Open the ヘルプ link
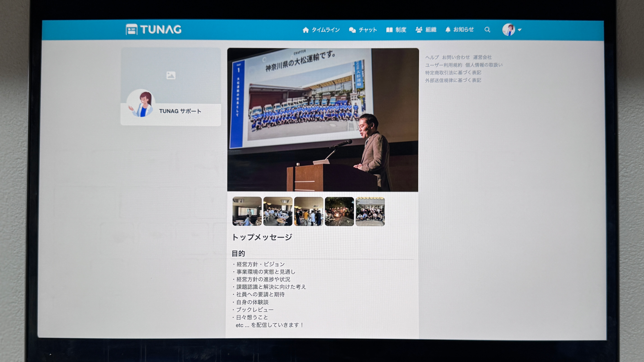 tap(432, 57)
